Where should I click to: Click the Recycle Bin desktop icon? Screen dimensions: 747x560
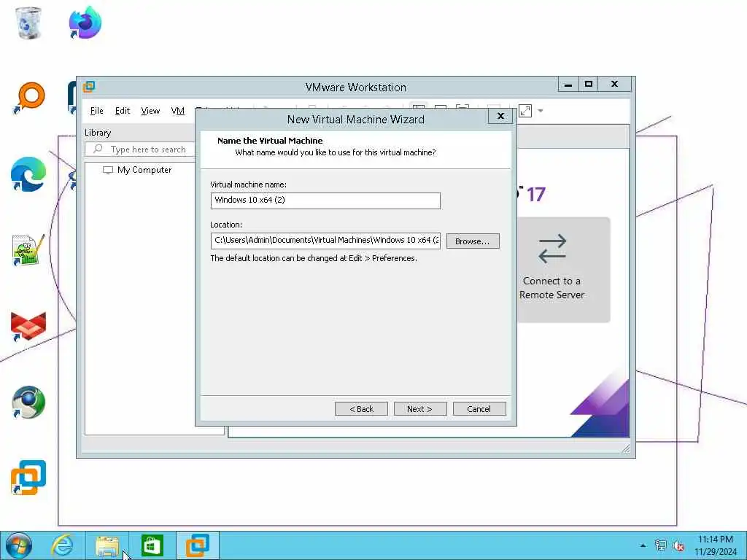(x=28, y=23)
